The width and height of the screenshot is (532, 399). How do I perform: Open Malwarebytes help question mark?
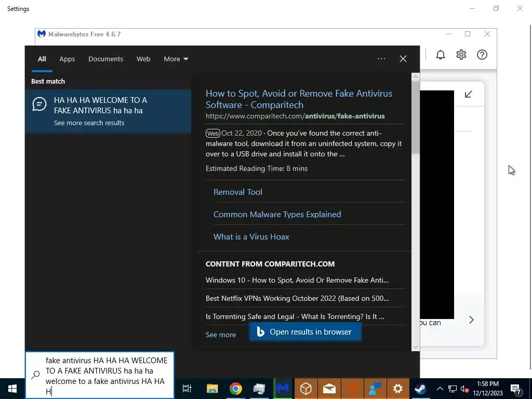coord(482,55)
